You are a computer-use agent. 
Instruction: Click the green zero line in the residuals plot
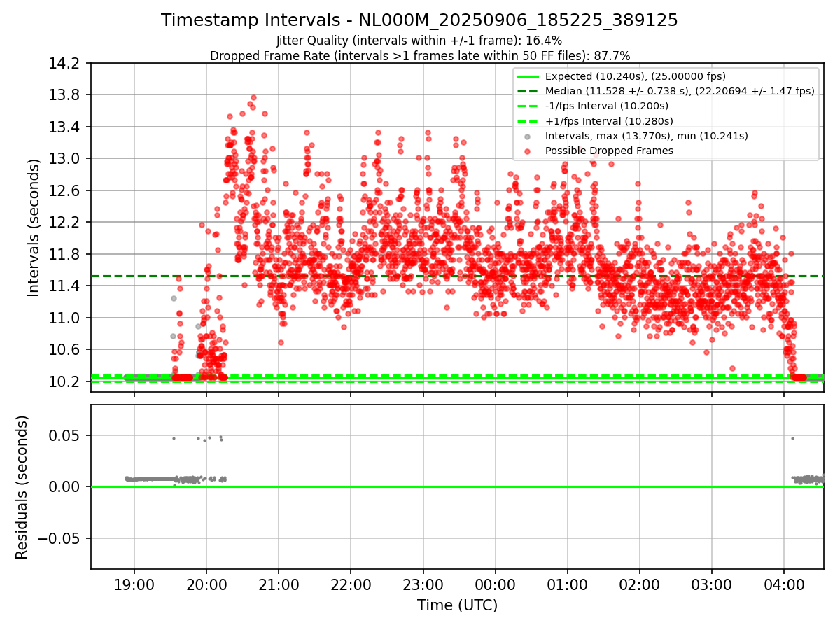pyautogui.click(x=457, y=486)
